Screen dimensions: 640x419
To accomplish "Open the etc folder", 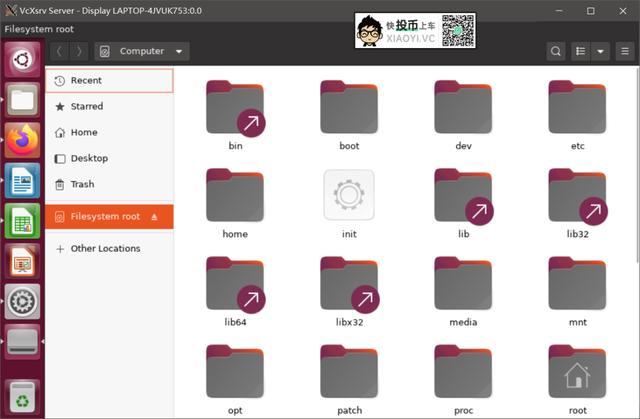I will pos(577,108).
